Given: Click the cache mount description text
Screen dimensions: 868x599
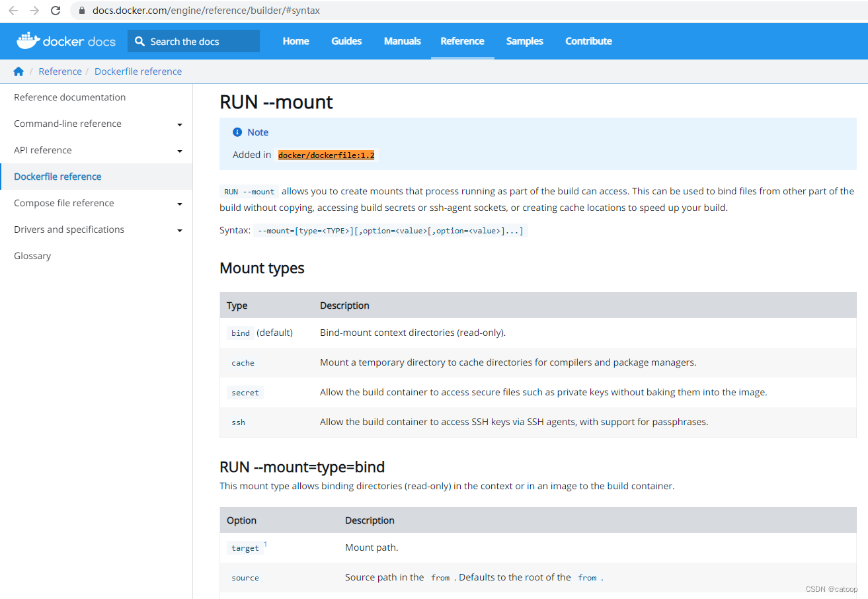Looking at the screenshot, I should point(508,362).
